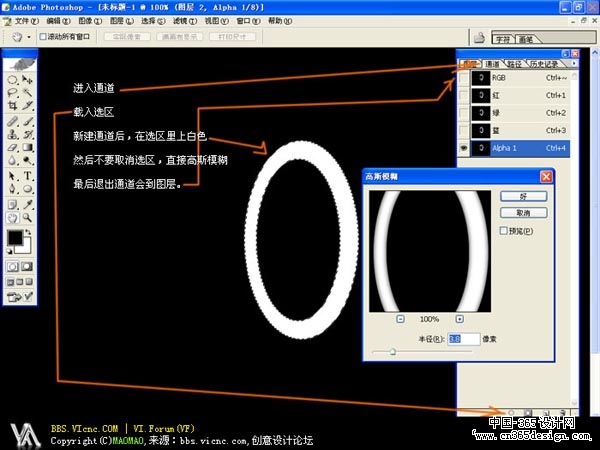Open the Layer (图层) menu
This screenshot has width=600, height=450.
(122, 21)
